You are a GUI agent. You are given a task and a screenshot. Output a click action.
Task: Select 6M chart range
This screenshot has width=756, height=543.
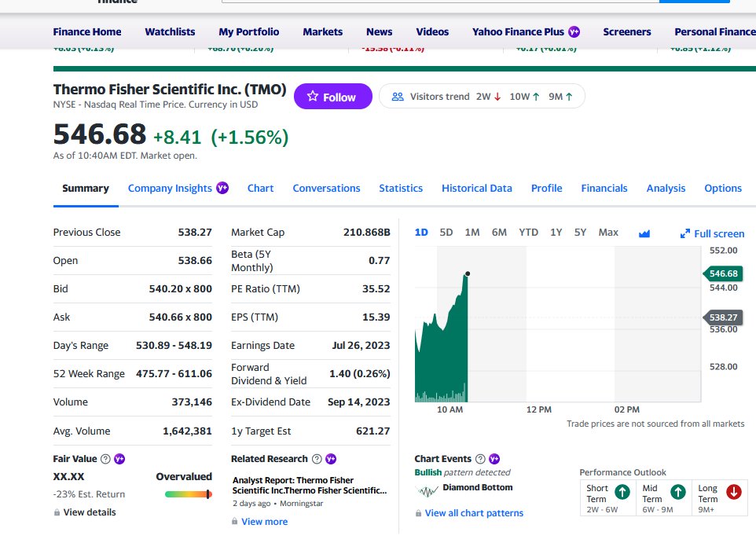(x=499, y=233)
